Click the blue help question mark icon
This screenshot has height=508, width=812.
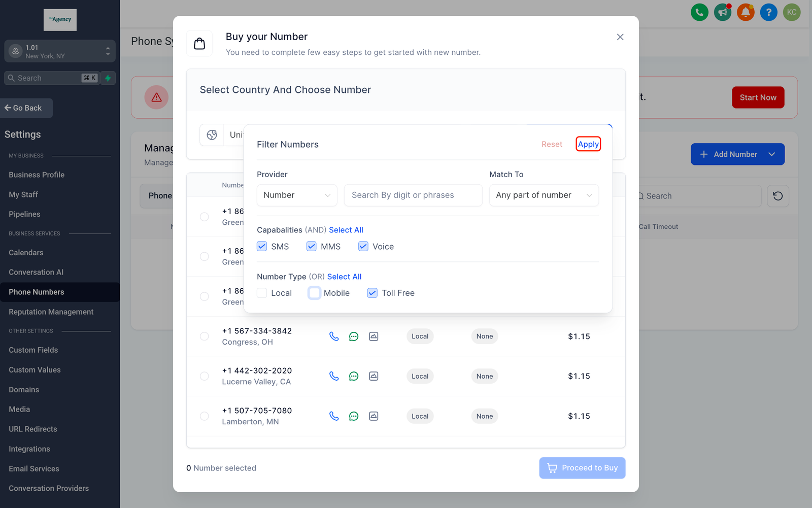pos(768,12)
